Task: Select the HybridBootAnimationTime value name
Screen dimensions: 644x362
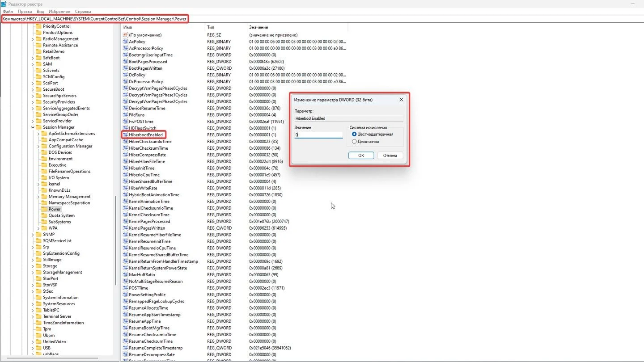Action: (x=154, y=195)
